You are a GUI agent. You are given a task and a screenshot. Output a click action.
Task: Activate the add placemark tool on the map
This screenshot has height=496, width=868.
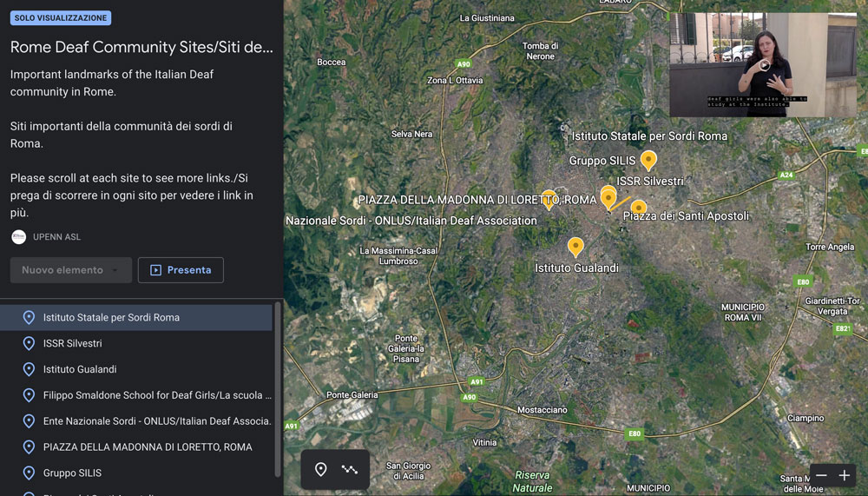pyautogui.click(x=320, y=469)
